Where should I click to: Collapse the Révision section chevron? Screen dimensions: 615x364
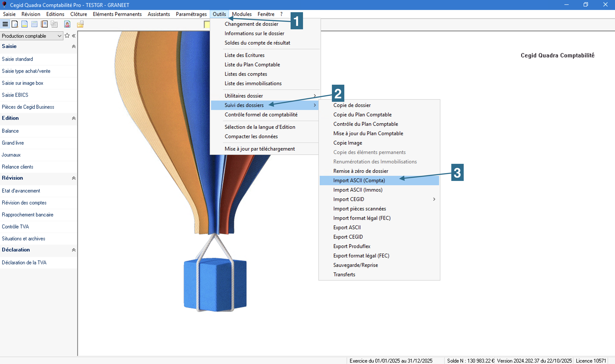point(74,178)
